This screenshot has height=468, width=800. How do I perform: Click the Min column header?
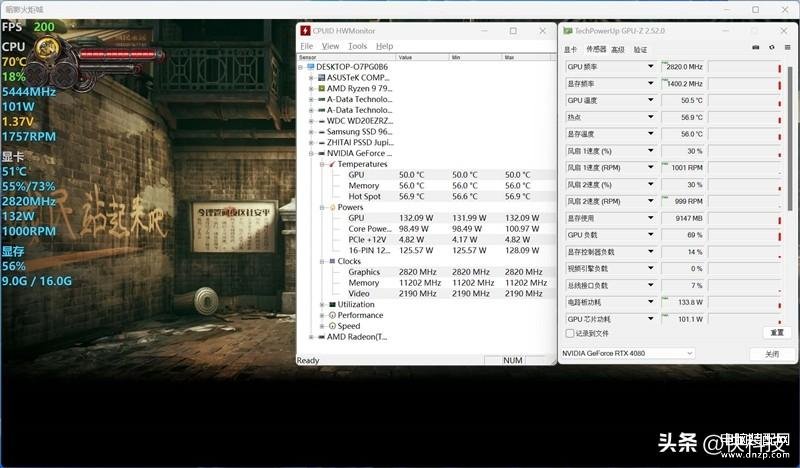[476, 57]
